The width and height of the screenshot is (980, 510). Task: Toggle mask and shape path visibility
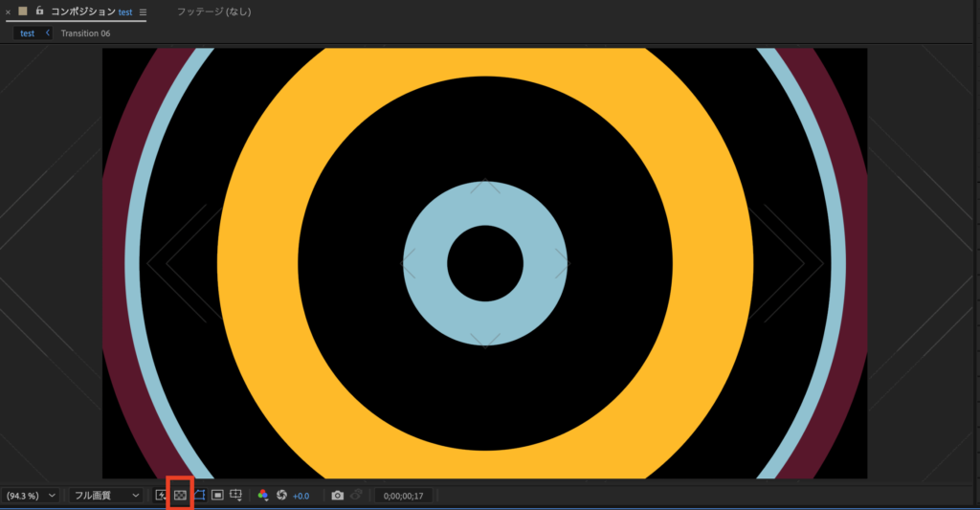click(199, 495)
